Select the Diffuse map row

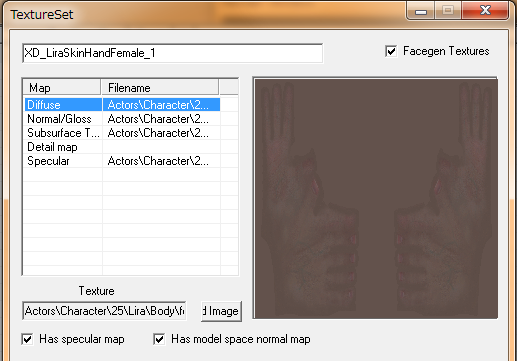(122, 105)
